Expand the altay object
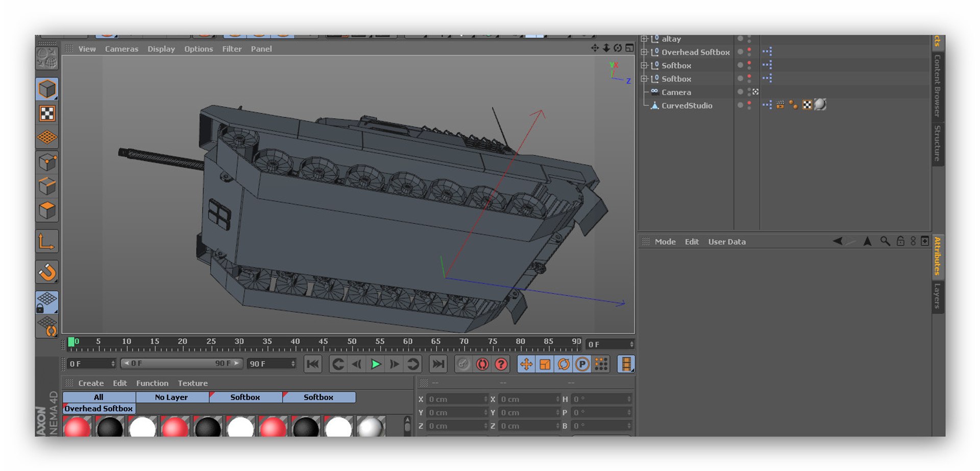The image size is (980, 471). pos(644,39)
